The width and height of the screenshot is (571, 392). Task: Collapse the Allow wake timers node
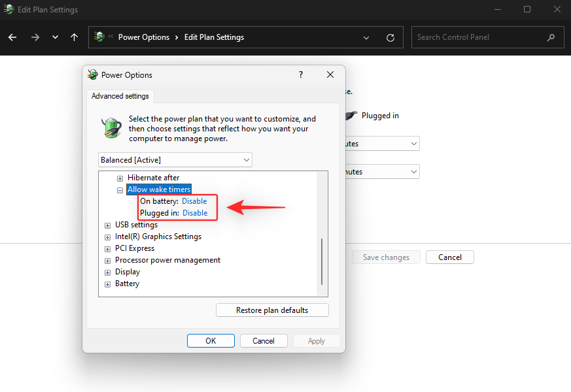120,190
